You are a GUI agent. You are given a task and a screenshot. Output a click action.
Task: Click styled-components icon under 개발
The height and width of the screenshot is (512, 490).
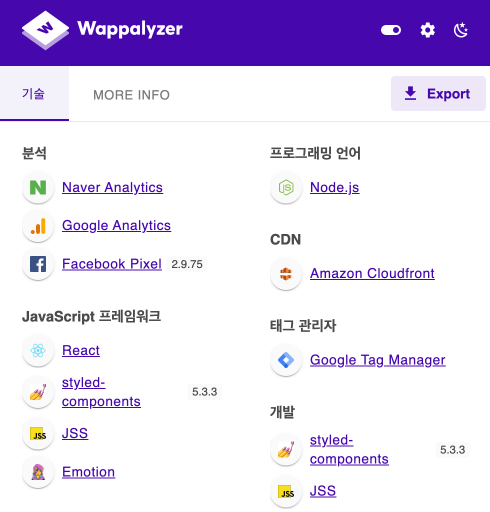coord(286,450)
